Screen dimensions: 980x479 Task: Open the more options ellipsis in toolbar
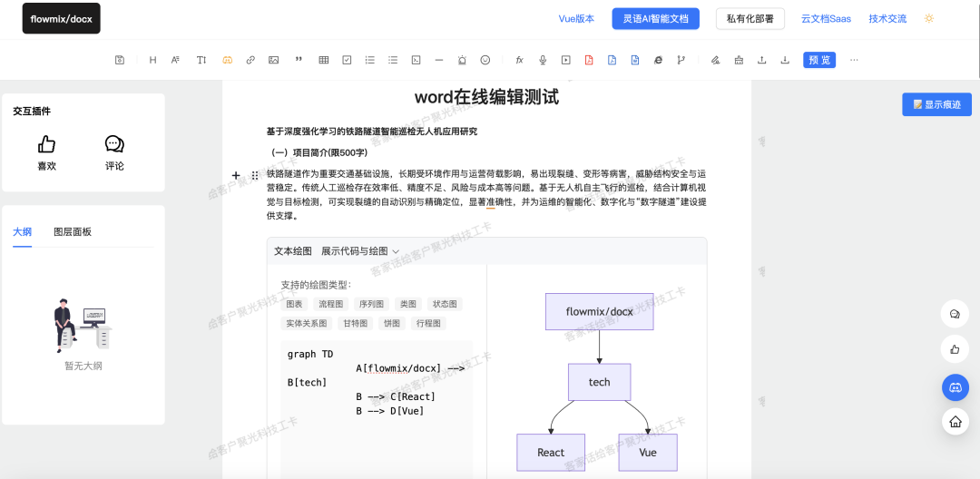click(x=855, y=60)
